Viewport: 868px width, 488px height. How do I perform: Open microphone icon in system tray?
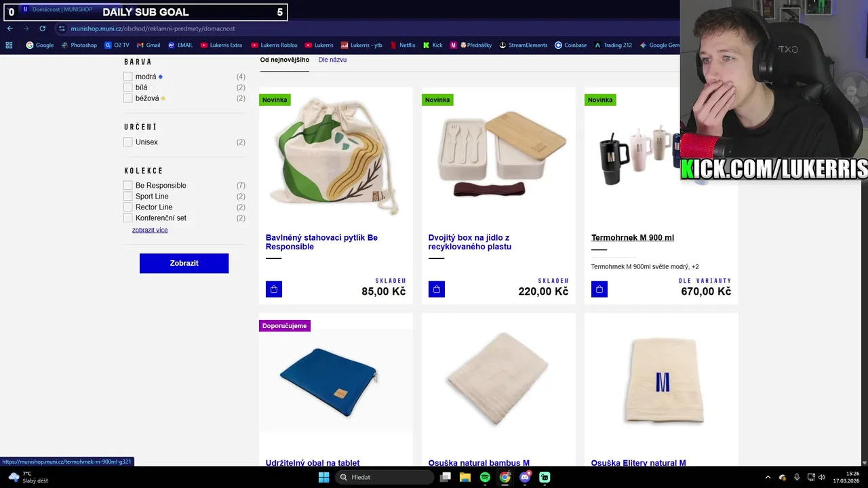pos(797,477)
